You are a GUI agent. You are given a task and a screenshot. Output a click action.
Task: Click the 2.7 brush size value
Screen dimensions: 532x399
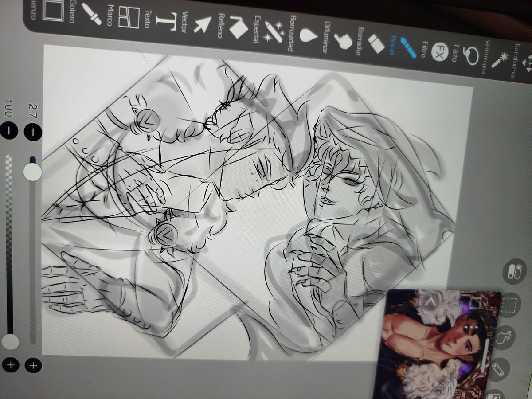(33, 111)
